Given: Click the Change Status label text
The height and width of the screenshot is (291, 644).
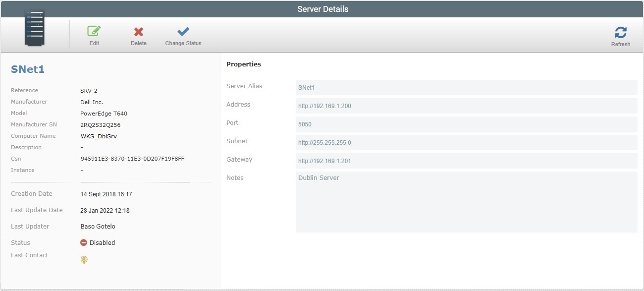Looking at the screenshot, I should [x=183, y=43].
